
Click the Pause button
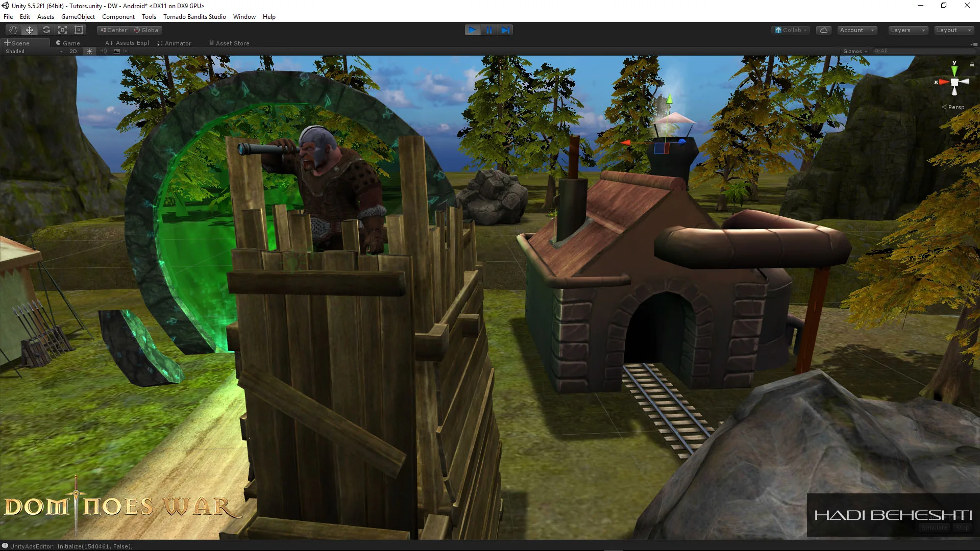[489, 30]
